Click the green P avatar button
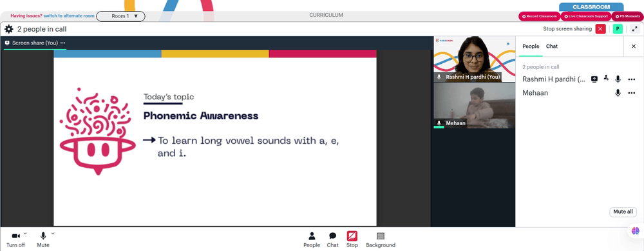This screenshot has height=251, width=644. (x=618, y=29)
